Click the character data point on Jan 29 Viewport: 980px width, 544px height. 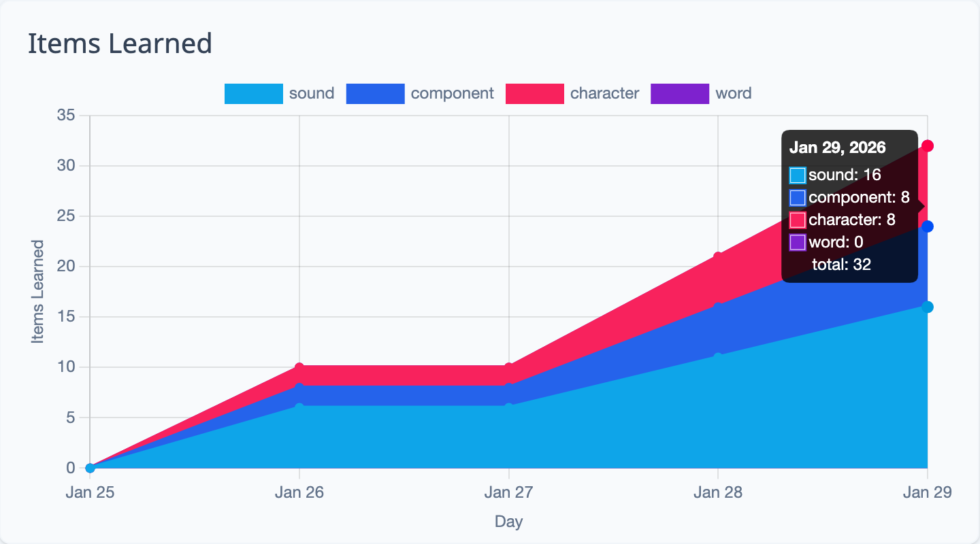[927, 146]
